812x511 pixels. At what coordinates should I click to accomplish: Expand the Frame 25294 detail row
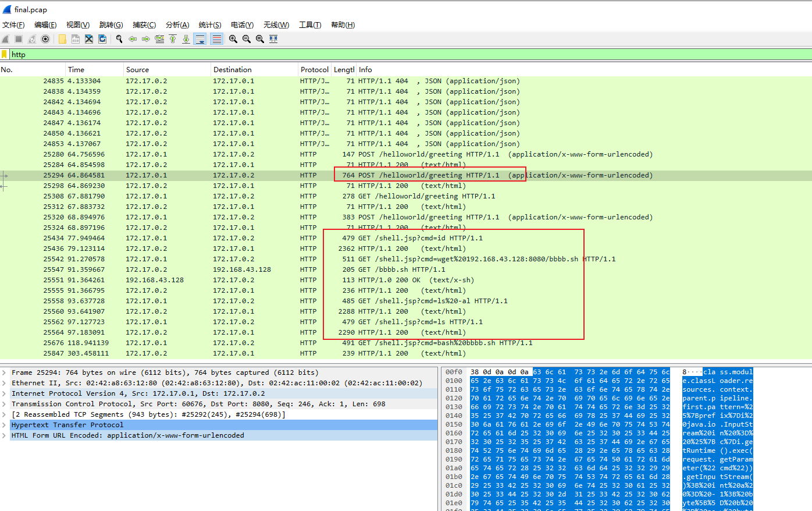point(5,372)
